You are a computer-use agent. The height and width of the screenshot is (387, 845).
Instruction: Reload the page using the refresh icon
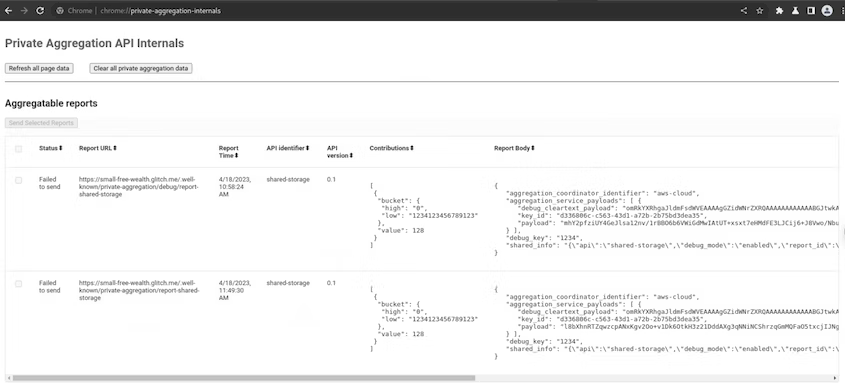tap(40, 10)
